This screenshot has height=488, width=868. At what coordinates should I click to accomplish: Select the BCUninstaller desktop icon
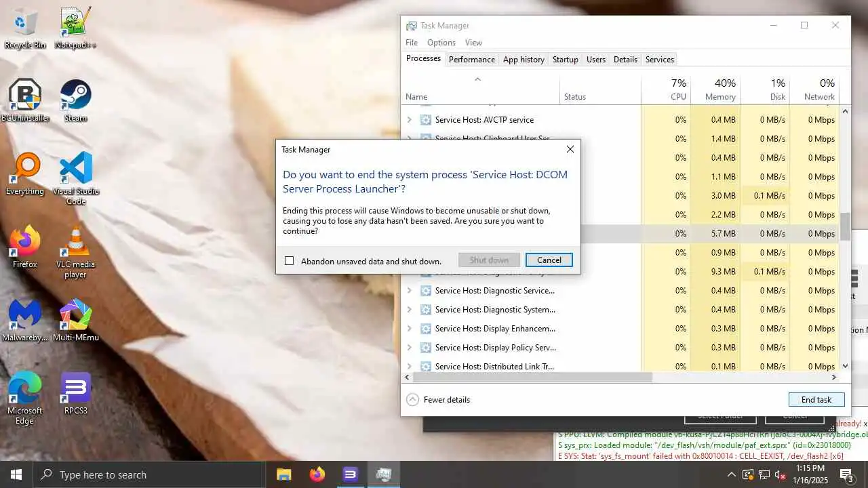coord(25,100)
